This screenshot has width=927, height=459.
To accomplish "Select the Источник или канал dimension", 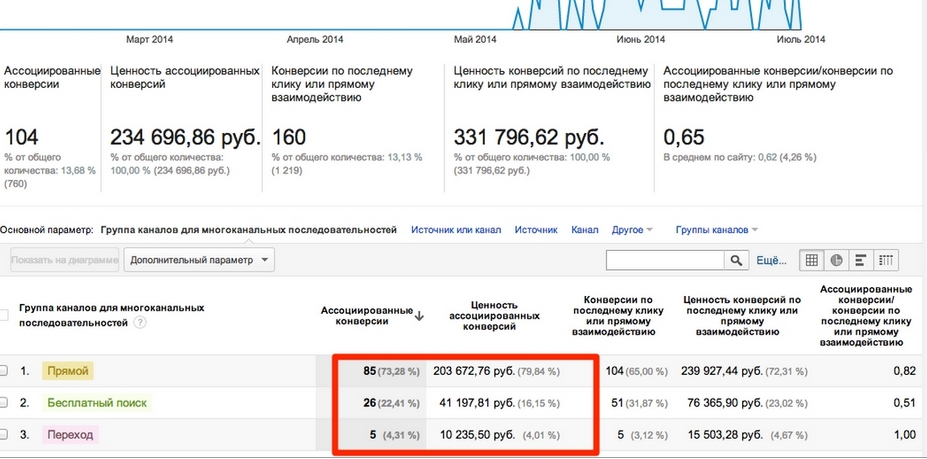I will point(456,230).
